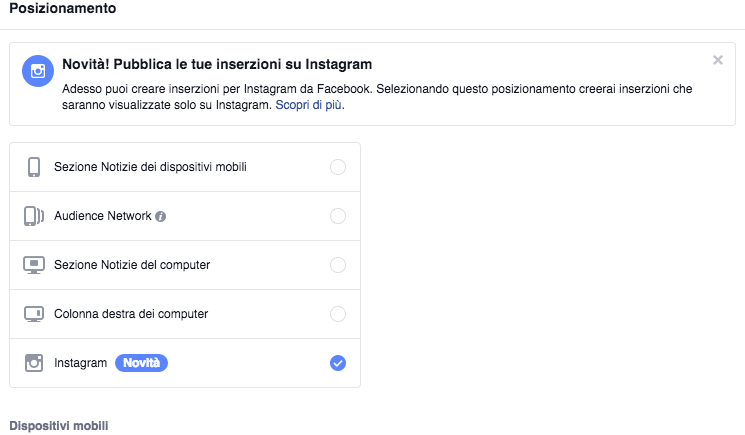Uncheck the Instagram placement checkbox
The width and height of the screenshot is (745, 435).
coord(338,363)
